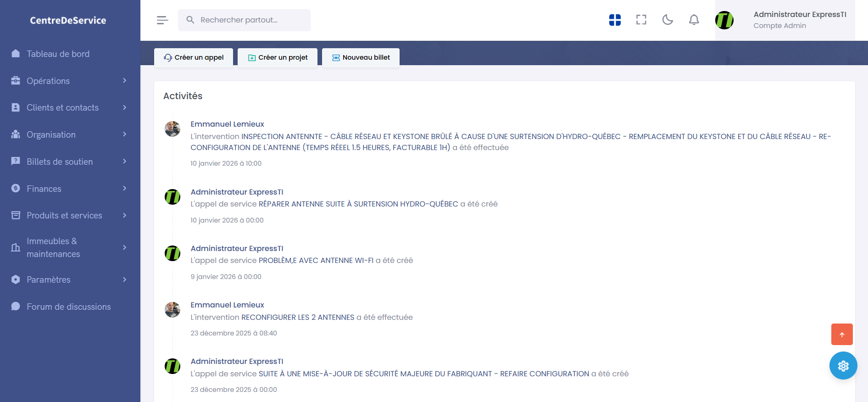Image resolution: width=868 pixels, height=402 pixels.
Task: Click the Finances dollar icon
Action: 16,188
